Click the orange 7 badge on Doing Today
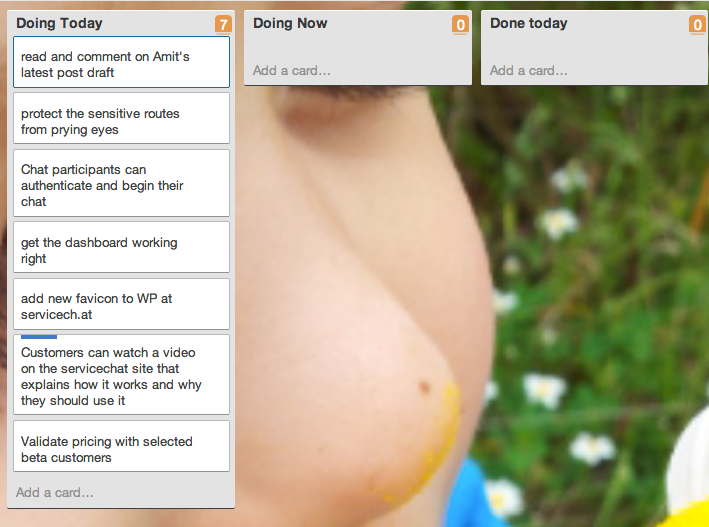 coord(223,24)
